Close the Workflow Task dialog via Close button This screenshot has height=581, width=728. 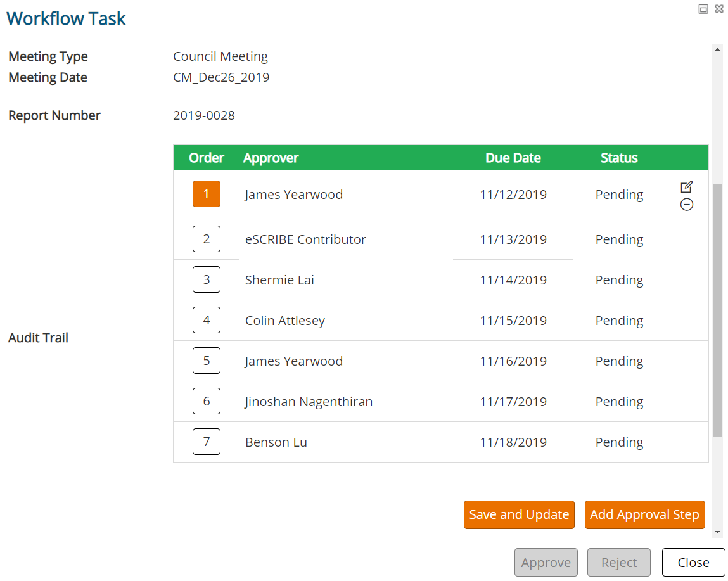click(x=693, y=563)
